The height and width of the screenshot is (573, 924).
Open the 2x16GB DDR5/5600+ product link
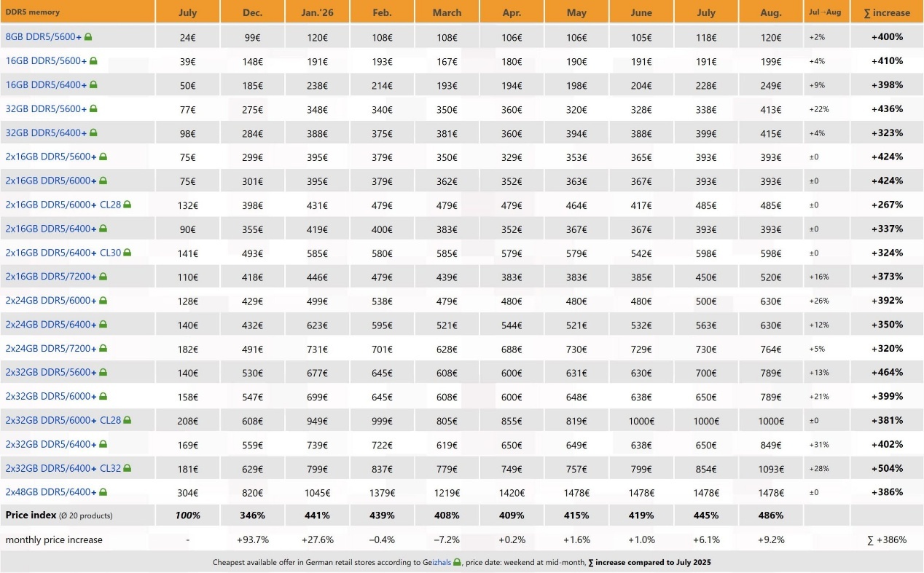pos(51,157)
